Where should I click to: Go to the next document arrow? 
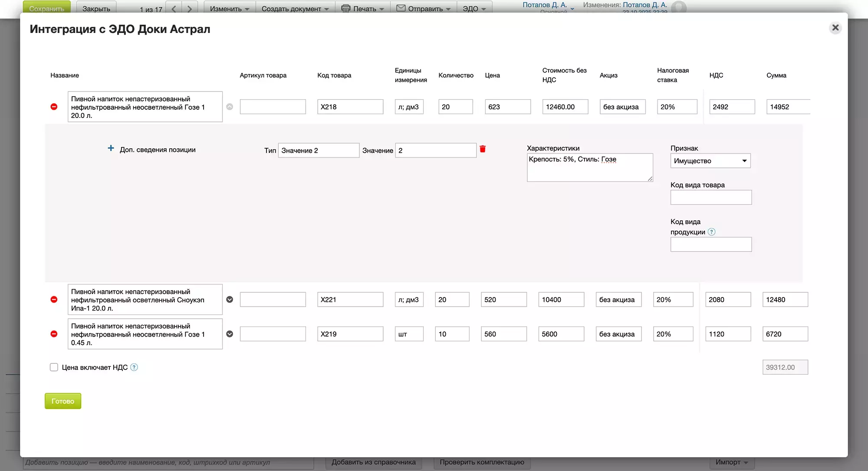189,9
